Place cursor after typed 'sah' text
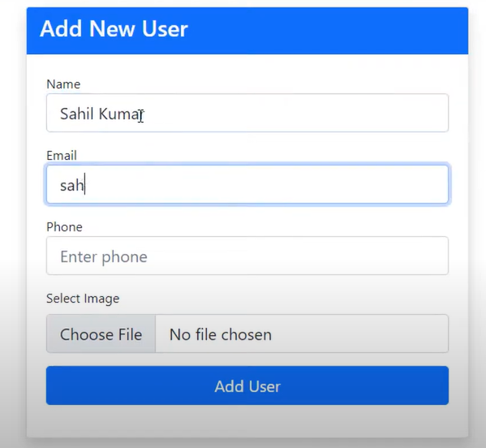Image resolution: width=486 pixels, height=448 pixels. coord(85,185)
